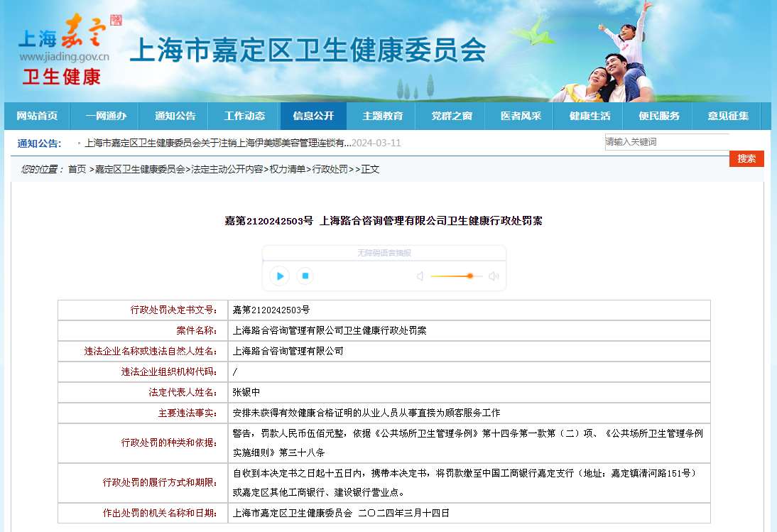Open the 党群之窗 menu item
Screen dimensions: 777x532
click(452, 116)
